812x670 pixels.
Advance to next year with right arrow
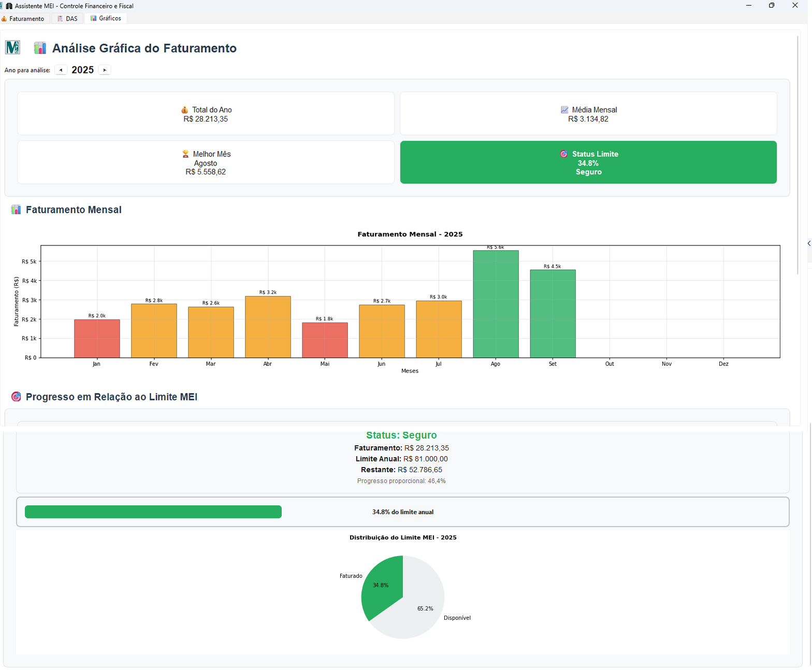pos(105,70)
